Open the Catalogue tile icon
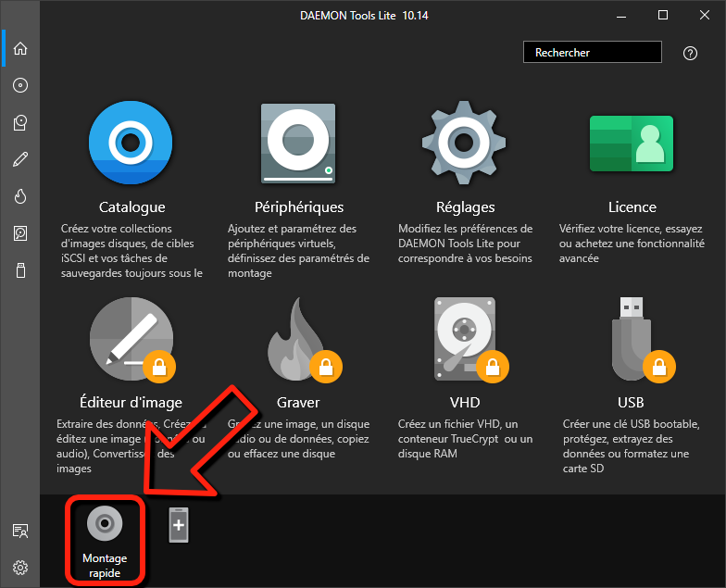 131,144
